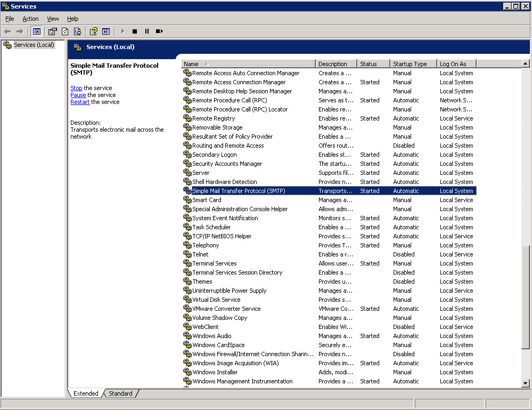Select Routing and Remote Access service
Image resolution: width=532 pixels, height=410 pixels.
click(x=228, y=146)
